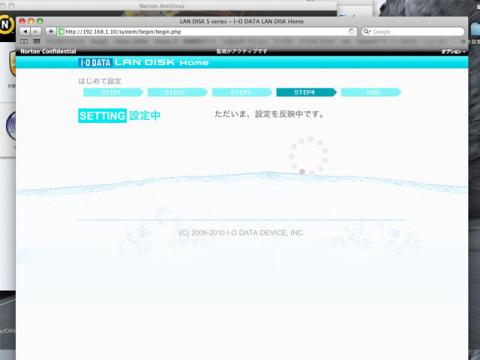Click the reload icon in address bar
The height and width of the screenshot is (360, 480).
click(x=352, y=31)
